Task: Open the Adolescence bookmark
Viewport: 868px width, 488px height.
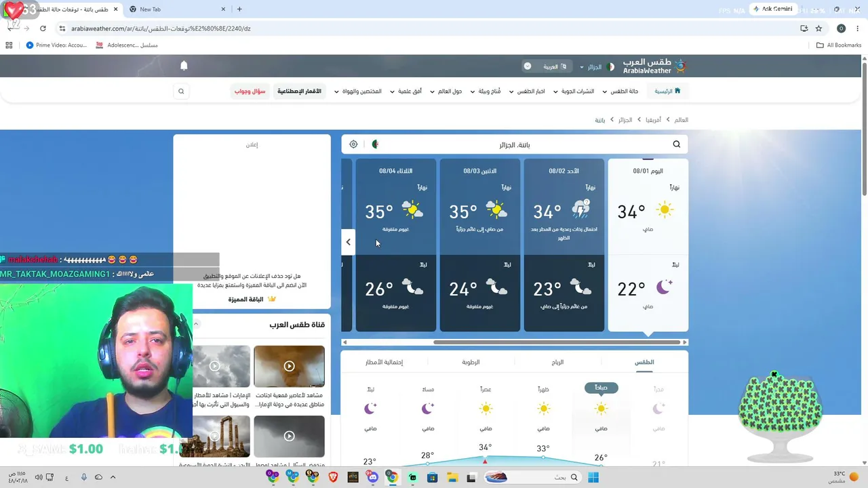Action: (127, 45)
